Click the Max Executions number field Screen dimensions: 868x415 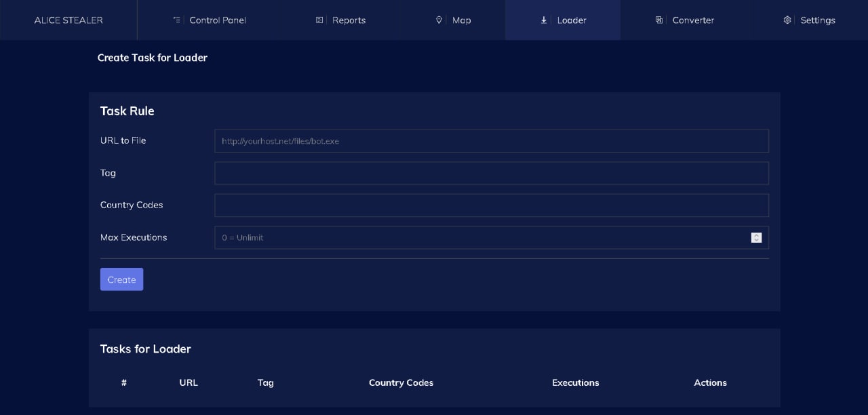click(x=492, y=237)
